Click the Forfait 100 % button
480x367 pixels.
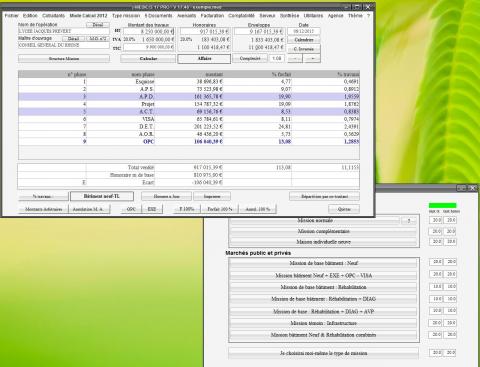pyautogui.click(x=220, y=209)
